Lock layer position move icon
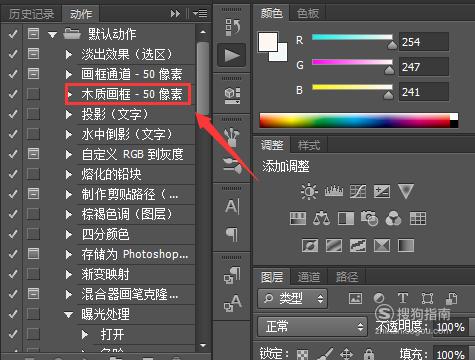Viewport: 475px width, 360px height. (347, 354)
